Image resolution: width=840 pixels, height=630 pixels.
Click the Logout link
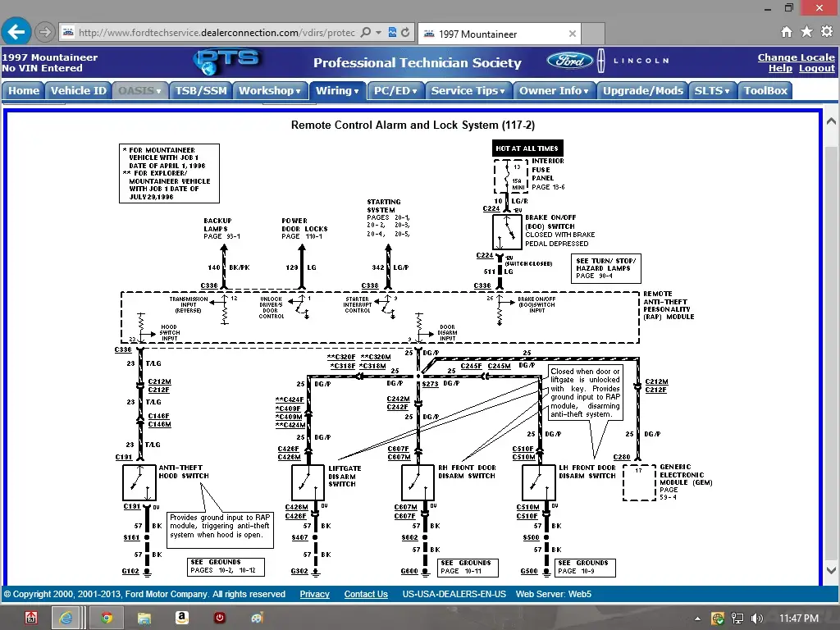coord(817,68)
